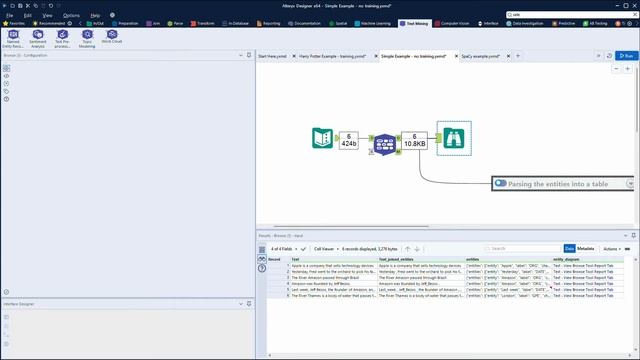Pin the Configuration panel
This screenshot has width=640, height=360.
(249, 55)
